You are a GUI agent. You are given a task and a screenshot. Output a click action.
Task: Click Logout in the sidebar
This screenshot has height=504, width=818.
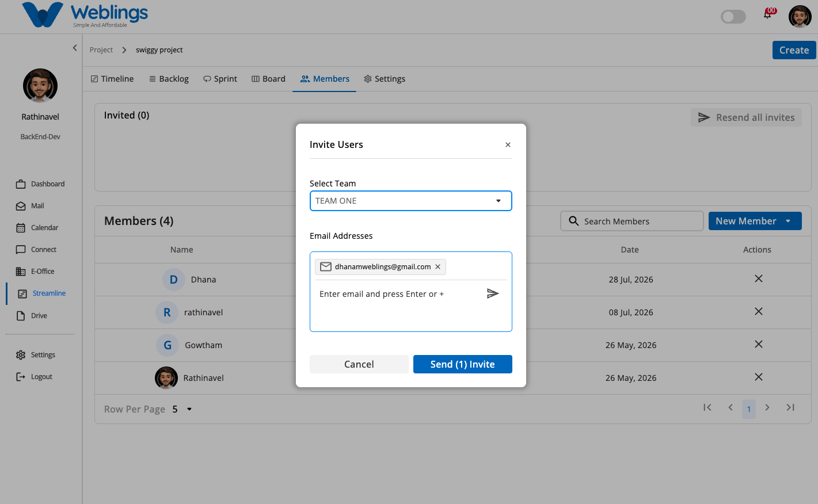coord(34,377)
